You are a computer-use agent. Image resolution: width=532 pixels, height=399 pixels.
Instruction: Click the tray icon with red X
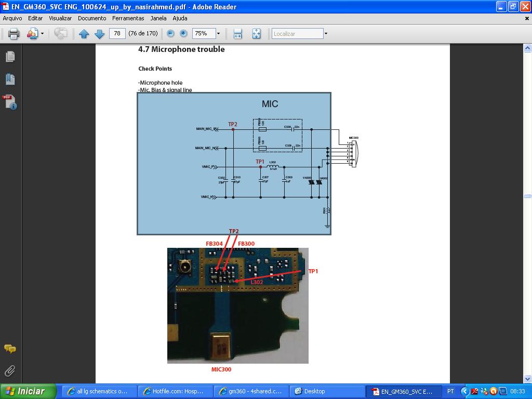pos(484,391)
